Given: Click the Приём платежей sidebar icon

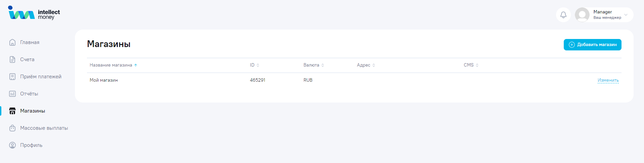Looking at the screenshot, I should 12,77.
